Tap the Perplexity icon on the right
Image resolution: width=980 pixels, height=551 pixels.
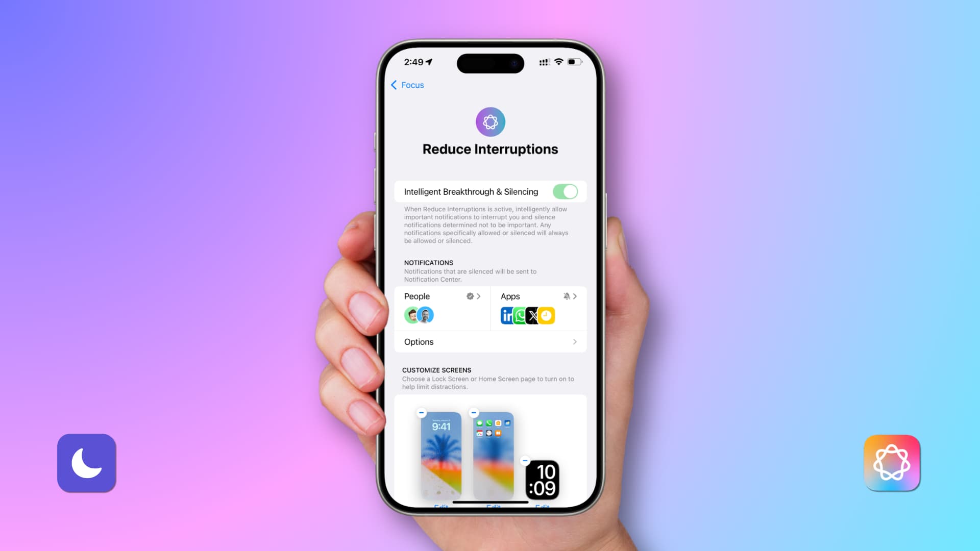891,463
